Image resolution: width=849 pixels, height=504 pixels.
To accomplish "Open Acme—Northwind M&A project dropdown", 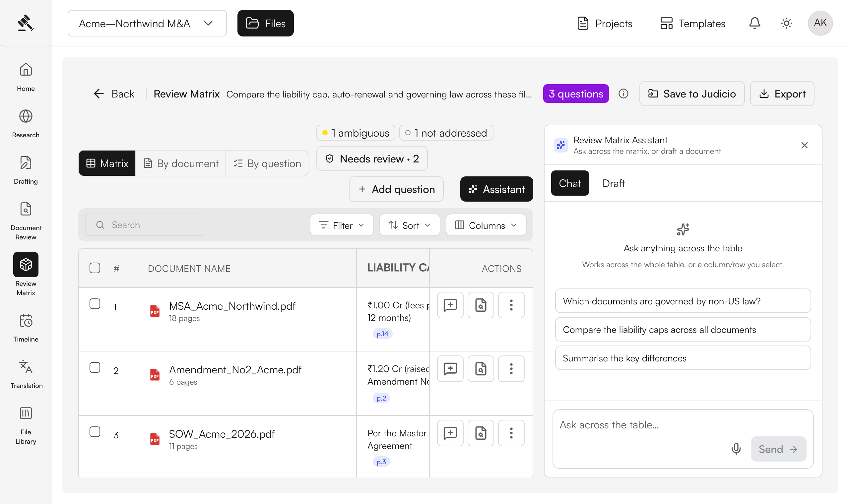I will point(147,23).
